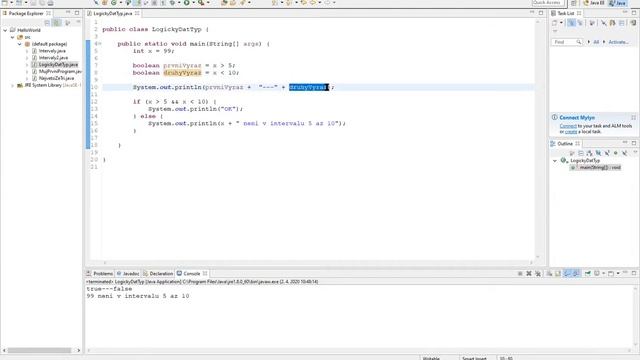Toggle Scheduled presentation in Task List
Screen dimensions: 640x360
point(580,23)
